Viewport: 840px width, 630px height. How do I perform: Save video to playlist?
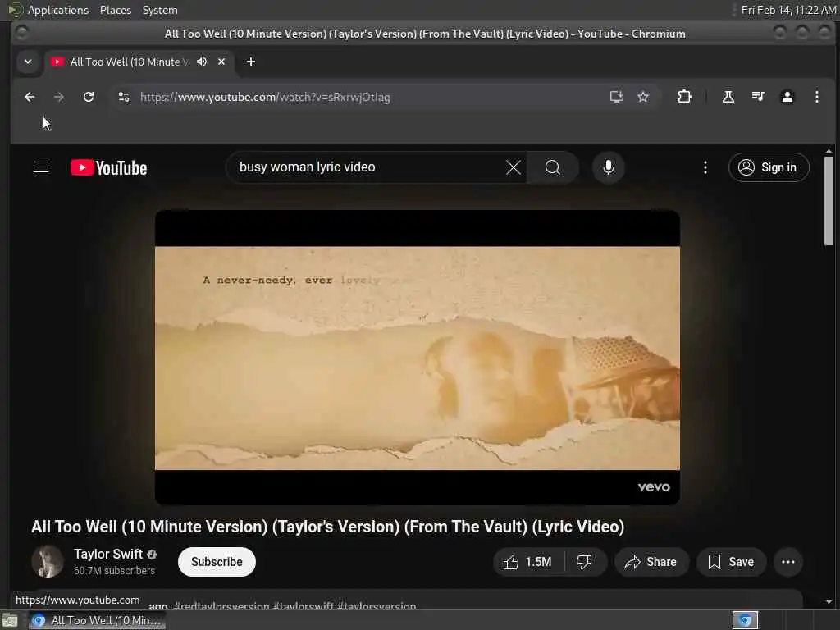tap(731, 562)
